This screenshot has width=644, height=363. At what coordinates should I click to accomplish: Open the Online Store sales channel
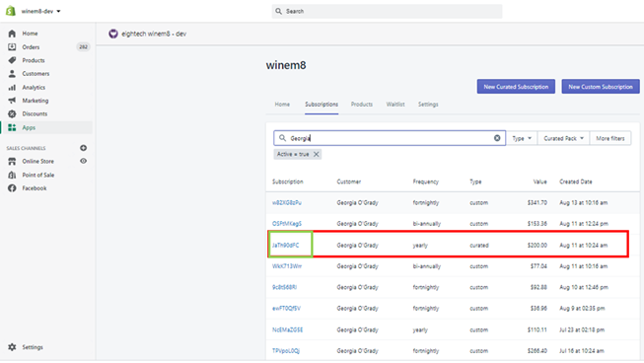37,162
